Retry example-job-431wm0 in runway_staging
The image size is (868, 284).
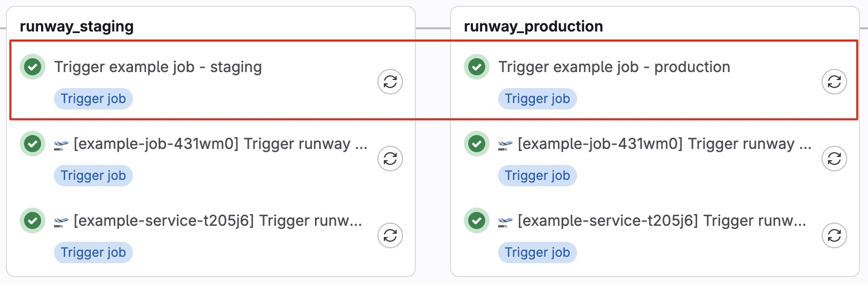click(x=390, y=159)
